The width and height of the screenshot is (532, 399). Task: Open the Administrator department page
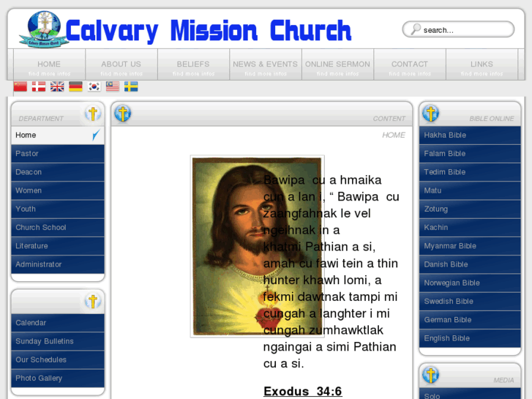[x=58, y=264]
